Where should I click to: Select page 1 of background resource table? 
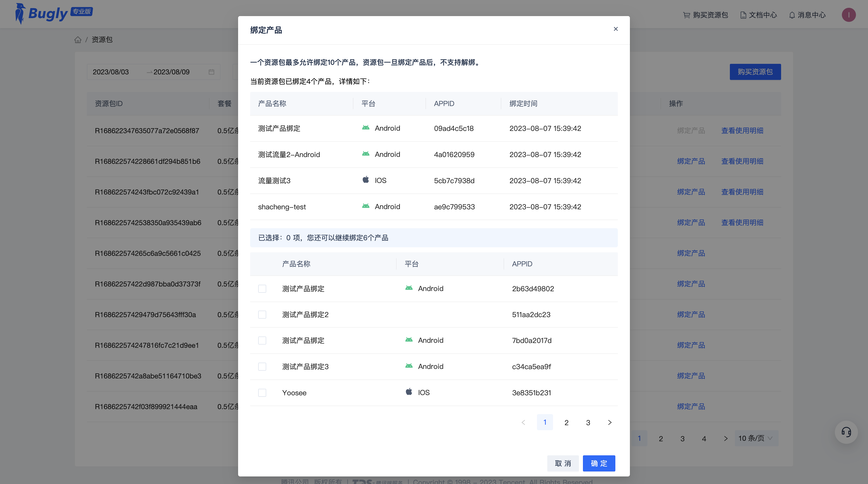pyautogui.click(x=639, y=439)
